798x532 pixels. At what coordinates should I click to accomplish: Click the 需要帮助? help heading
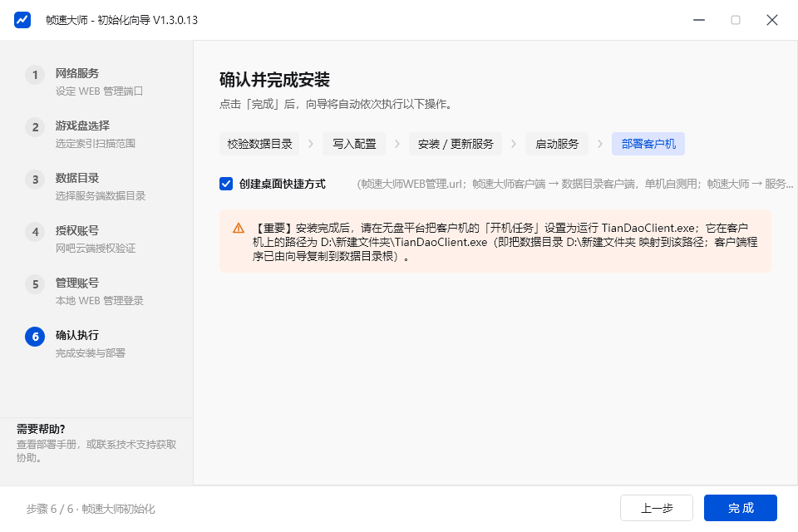pyautogui.click(x=41, y=429)
